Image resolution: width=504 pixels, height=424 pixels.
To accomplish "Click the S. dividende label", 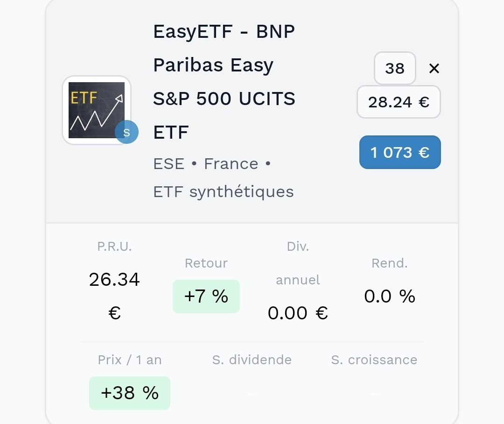I will point(252,360).
